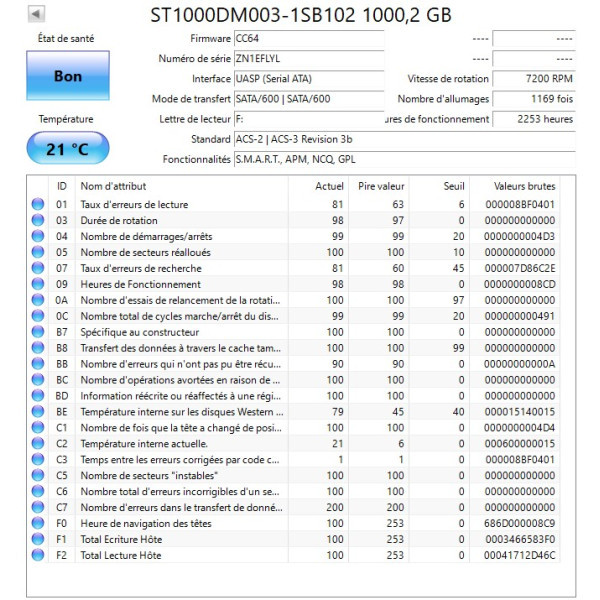Click the status circle for attribute 04

(x=38, y=236)
